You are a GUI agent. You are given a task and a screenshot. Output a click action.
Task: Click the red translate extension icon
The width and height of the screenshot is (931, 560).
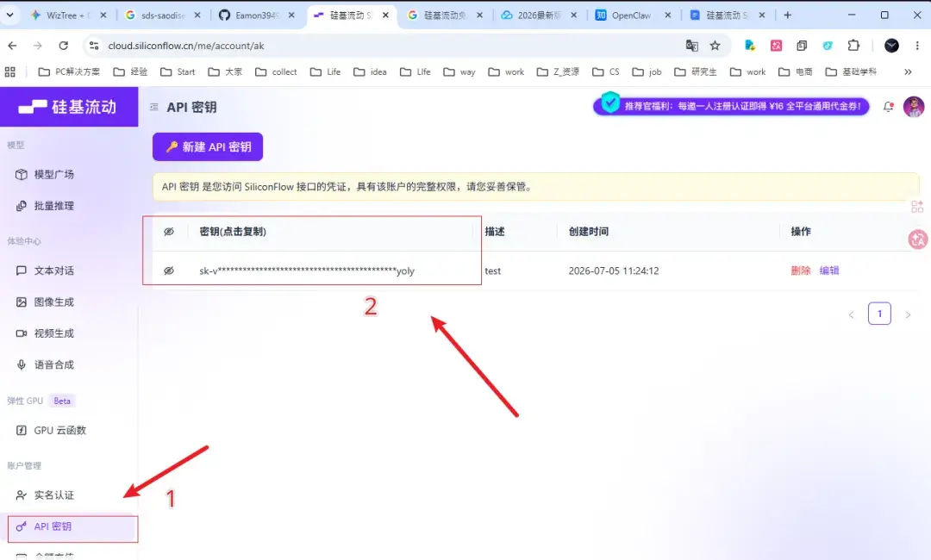[776, 46]
